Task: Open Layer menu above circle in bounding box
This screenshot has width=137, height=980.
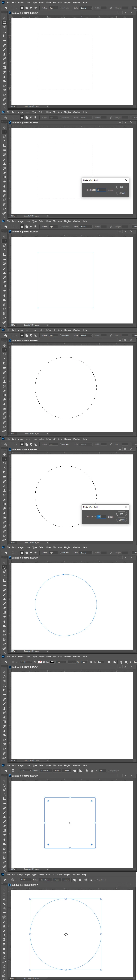Action: pyautogui.click(x=28, y=874)
